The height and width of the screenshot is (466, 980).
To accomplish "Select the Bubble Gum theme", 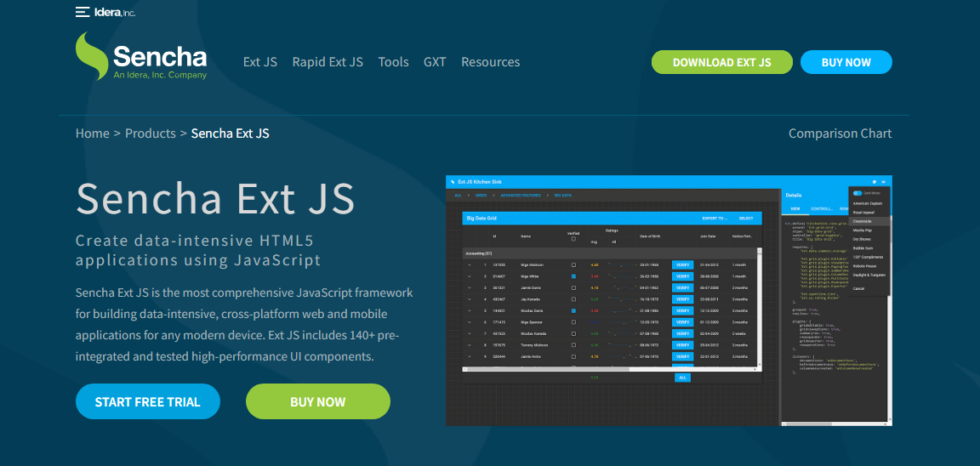I will (868, 248).
